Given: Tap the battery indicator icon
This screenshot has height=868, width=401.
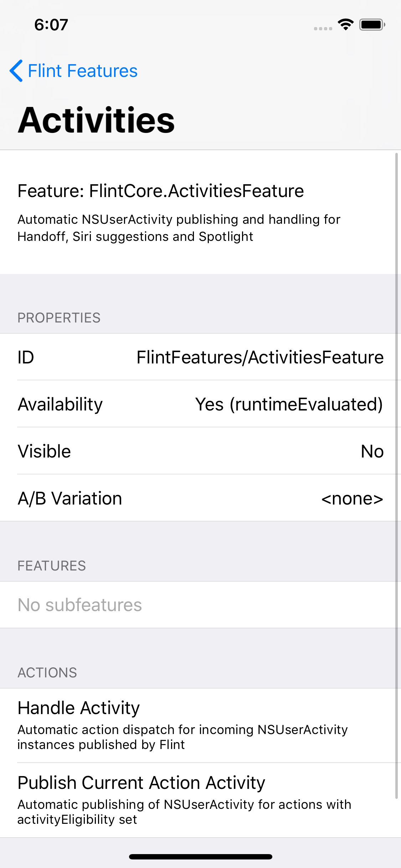Looking at the screenshot, I should (372, 25).
